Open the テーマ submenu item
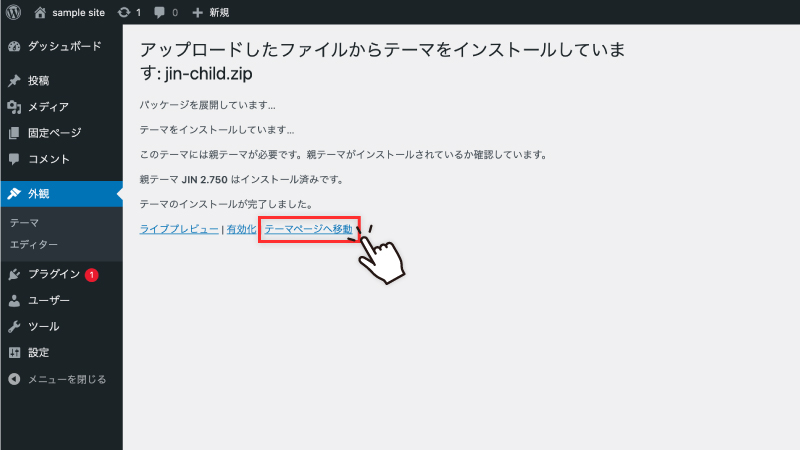Viewport: 800px width, 450px height. pyautogui.click(x=24, y=223)
